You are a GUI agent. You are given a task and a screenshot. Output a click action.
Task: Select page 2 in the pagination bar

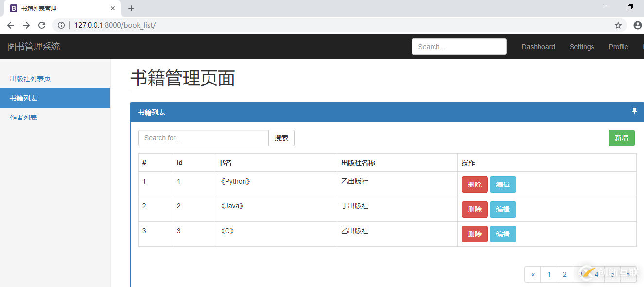click(x=564, y=274)
